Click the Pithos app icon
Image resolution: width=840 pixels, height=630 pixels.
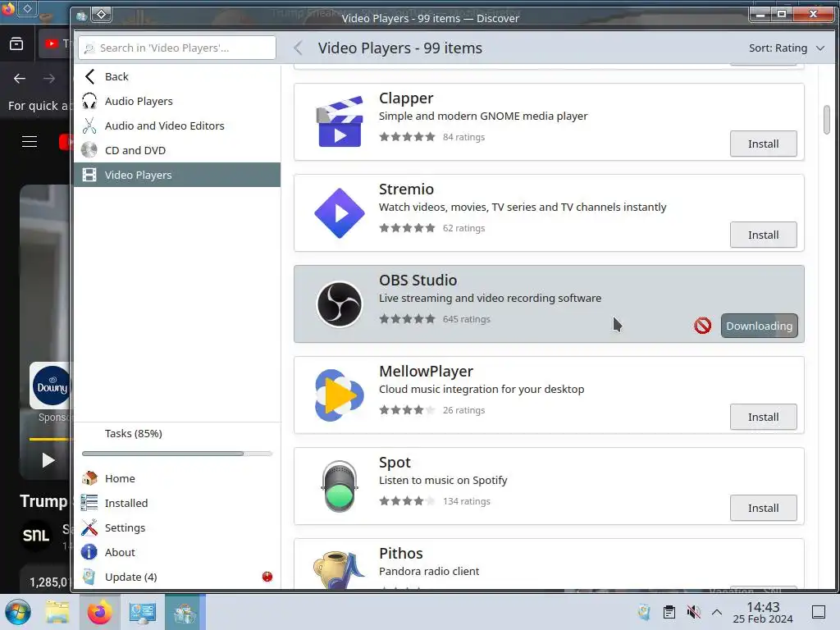pos(339,569)
